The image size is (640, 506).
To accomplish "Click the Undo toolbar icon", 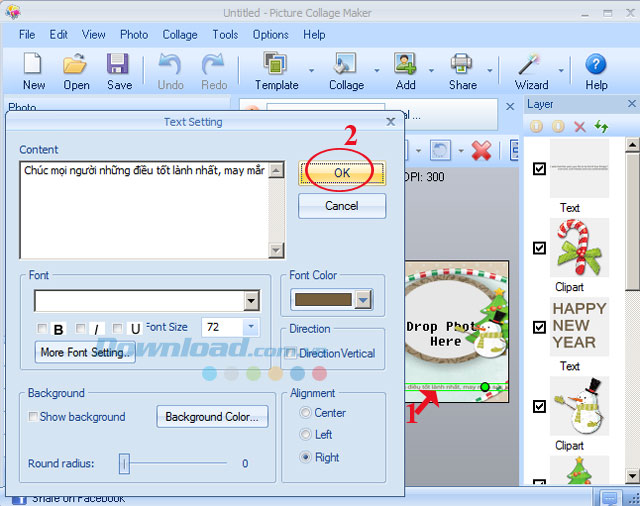I will pos(170,64).
